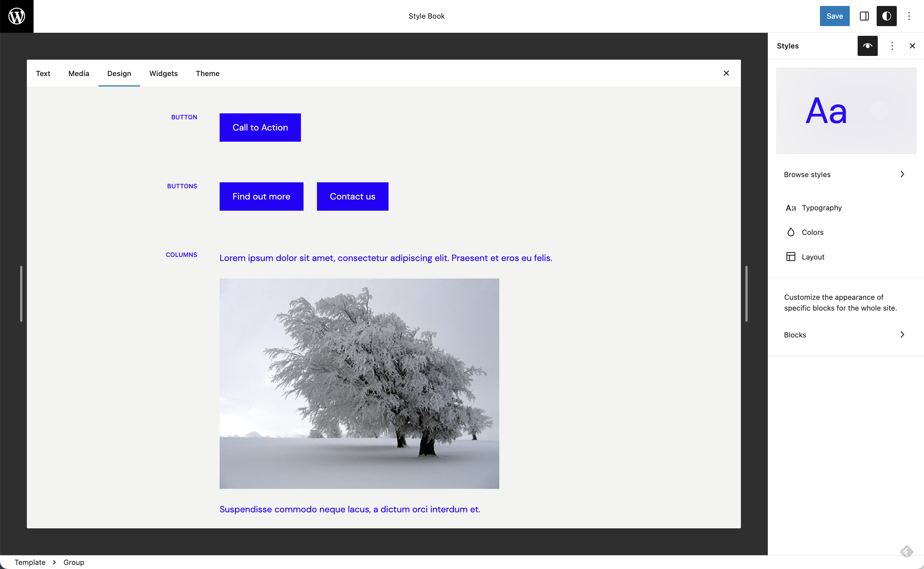The image size is (924, 569).
Task: Switch to the Text tab
Action: [43, 73]
